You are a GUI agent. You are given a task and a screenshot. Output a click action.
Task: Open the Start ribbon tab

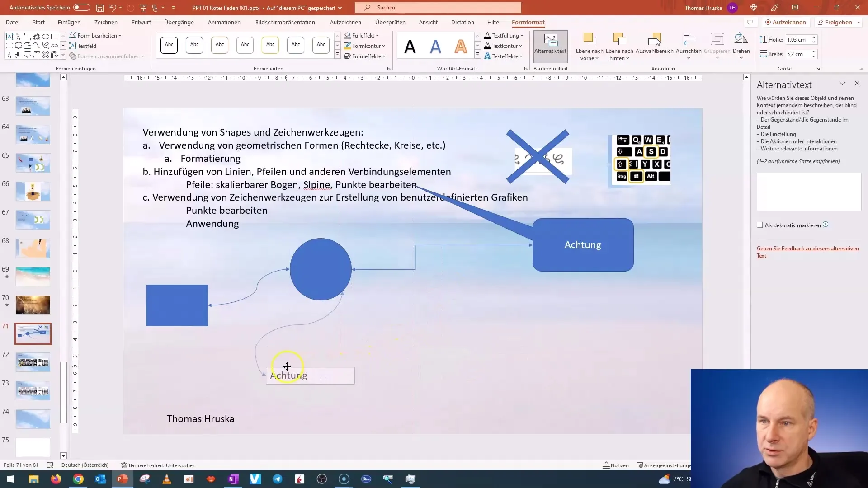[x=38, y=22]
